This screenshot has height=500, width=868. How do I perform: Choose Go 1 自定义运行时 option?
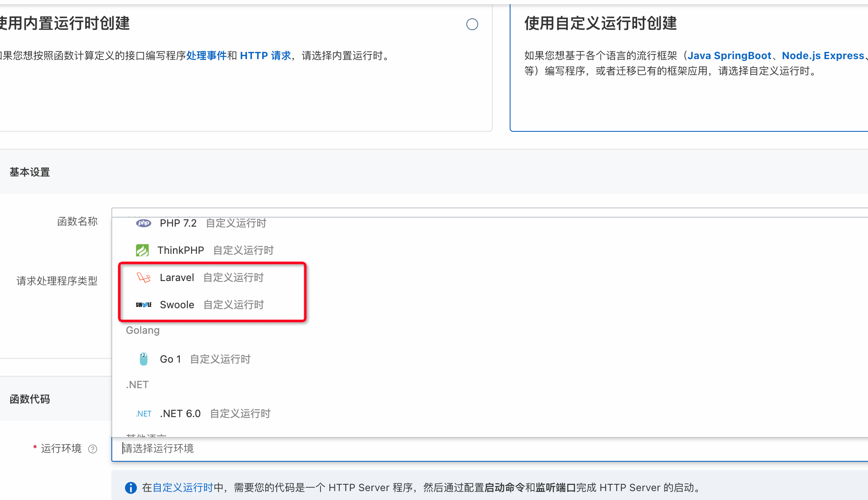pos(489,359)
